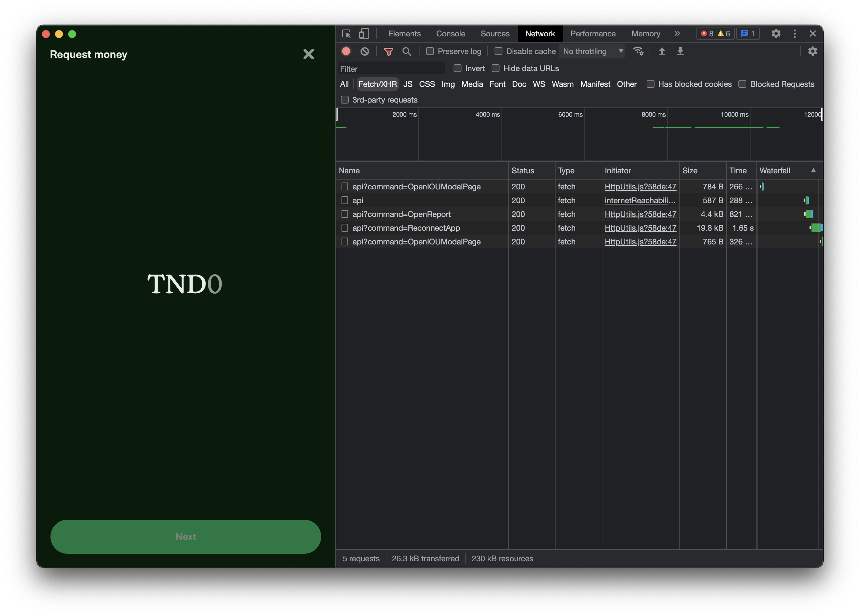
Task: Stop recording network log
Action: [346, 51]
